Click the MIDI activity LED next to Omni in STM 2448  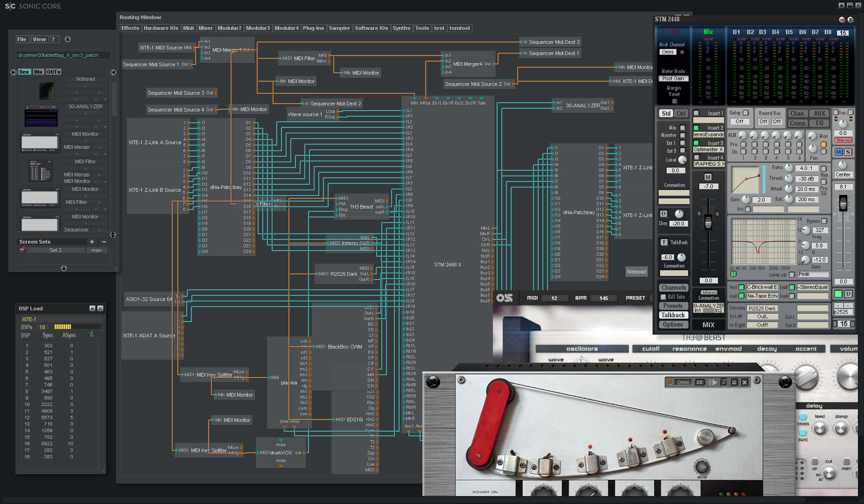[682, 52]
